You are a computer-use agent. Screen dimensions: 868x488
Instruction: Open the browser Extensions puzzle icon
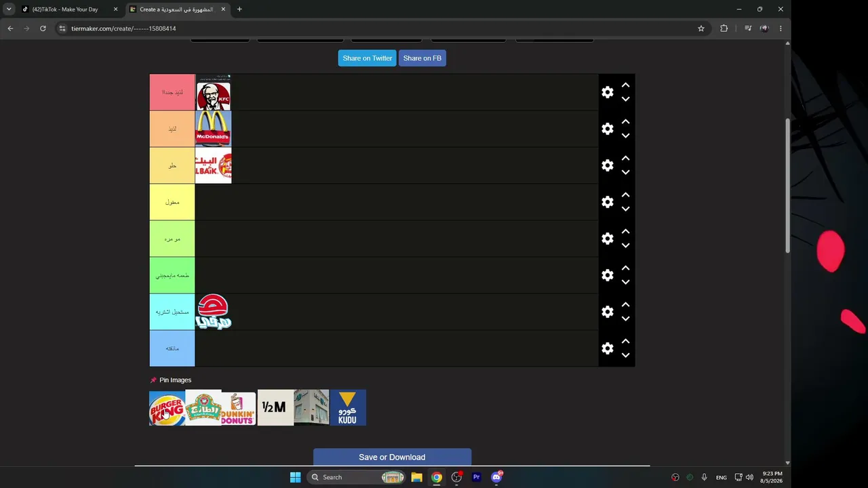(724, 28)
